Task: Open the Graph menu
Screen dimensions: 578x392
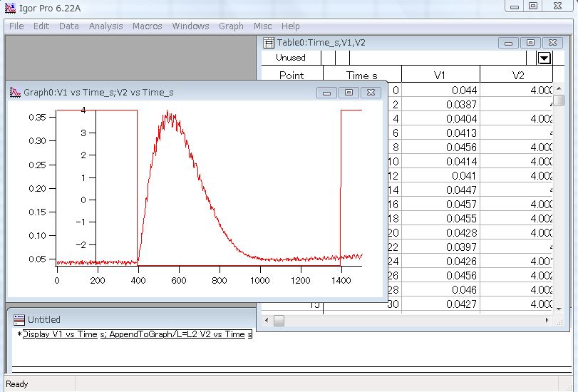Action: pyautogui.click(x=231, y=26)
